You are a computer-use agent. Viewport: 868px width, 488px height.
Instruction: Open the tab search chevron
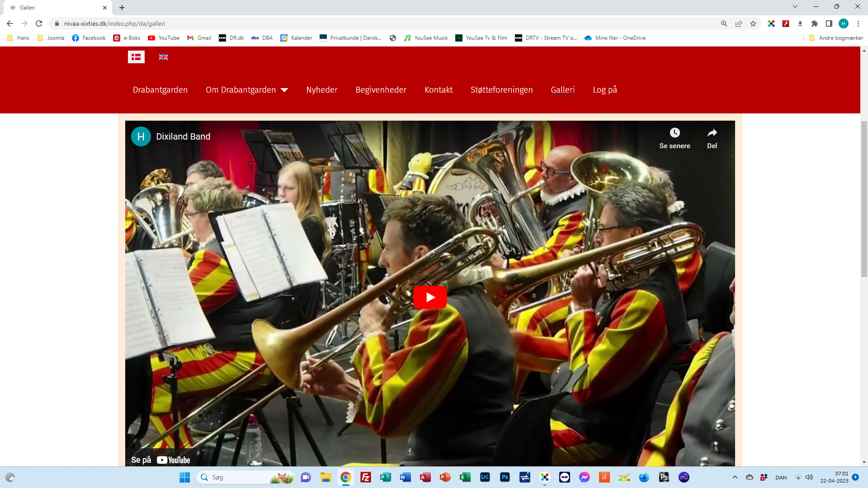(x=795, y=6)
